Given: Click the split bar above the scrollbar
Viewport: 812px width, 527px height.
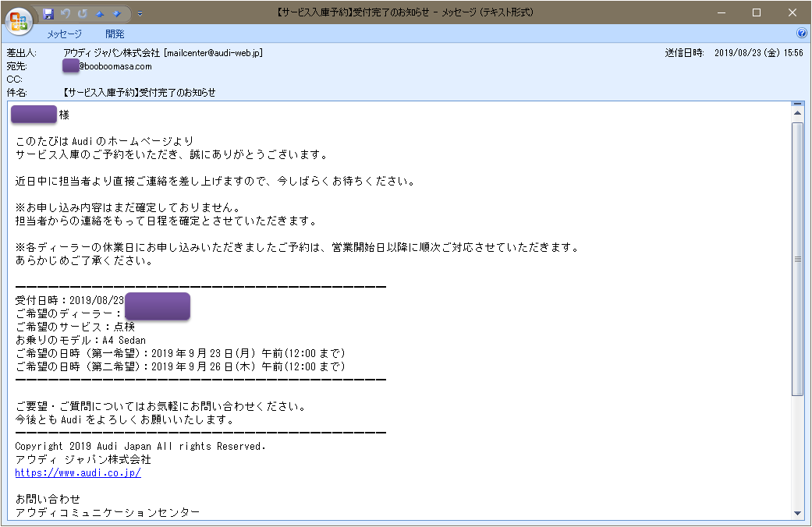Looking at the screenshot, I should [x=797, y=104].
